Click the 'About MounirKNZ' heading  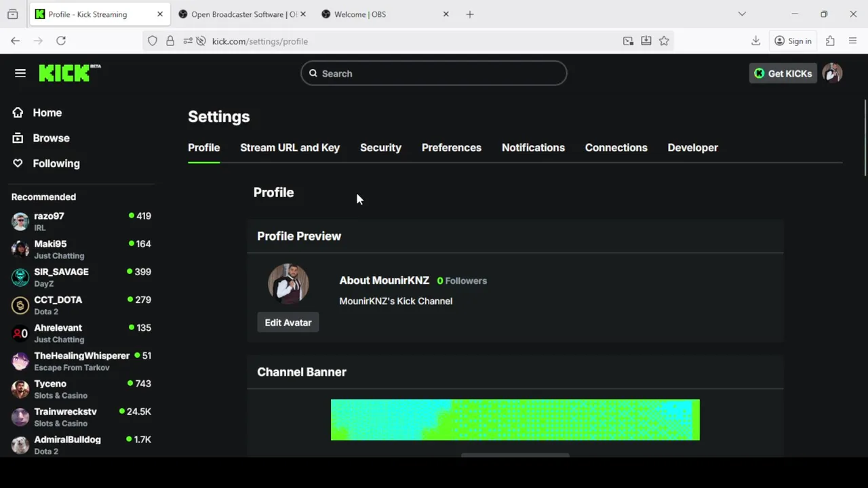(384, 281)
